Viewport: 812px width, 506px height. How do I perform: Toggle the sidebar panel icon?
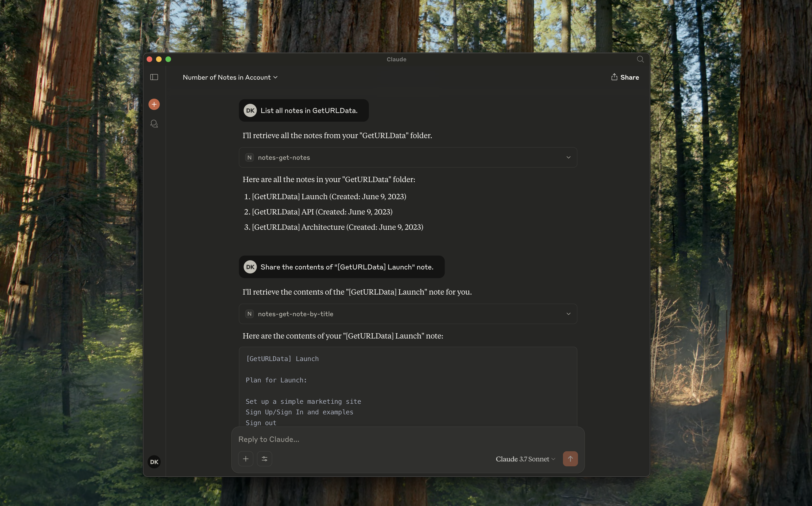[154, 77]
